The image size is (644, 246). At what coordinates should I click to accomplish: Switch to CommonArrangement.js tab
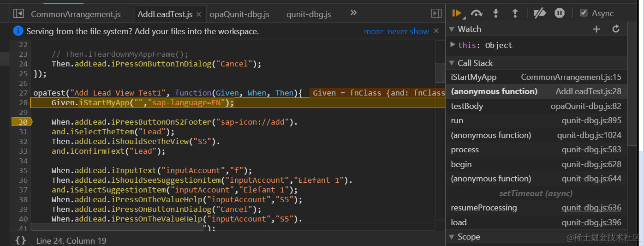point(76,14)
